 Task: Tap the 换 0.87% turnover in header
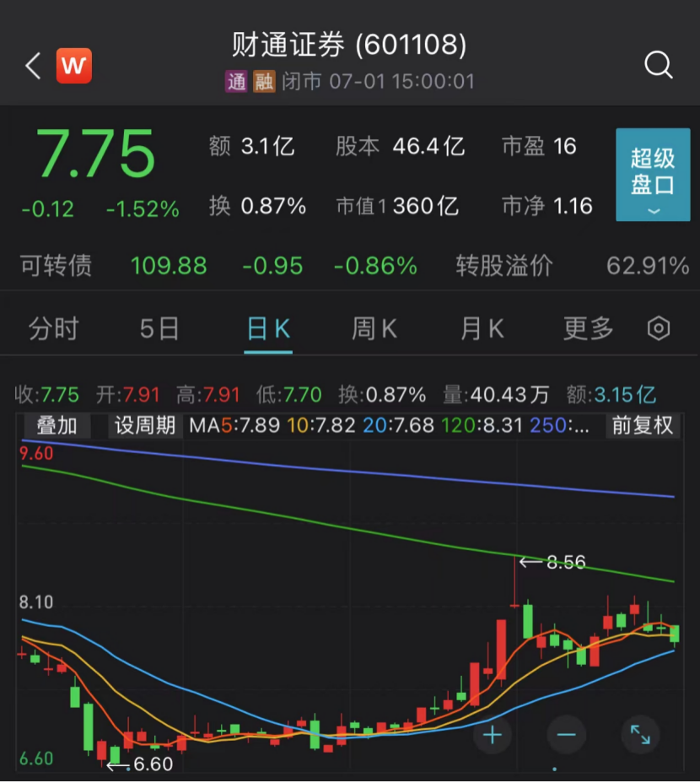(257, 206)
